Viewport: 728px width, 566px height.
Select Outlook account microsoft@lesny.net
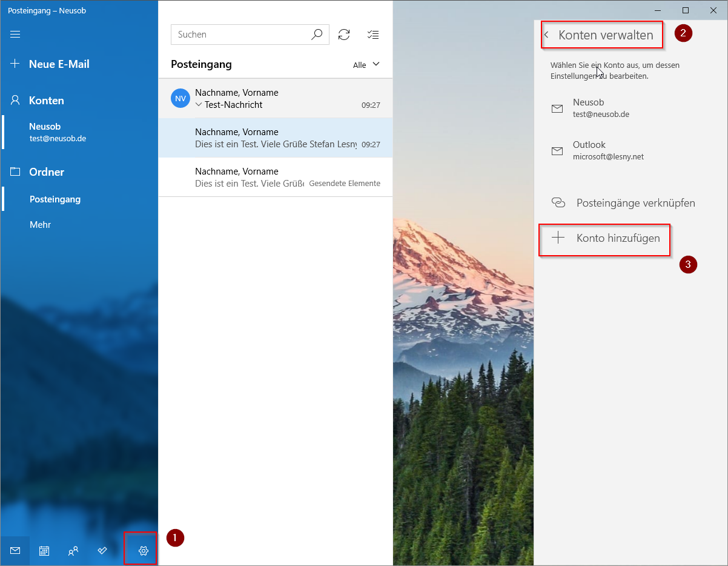(607, 151)
